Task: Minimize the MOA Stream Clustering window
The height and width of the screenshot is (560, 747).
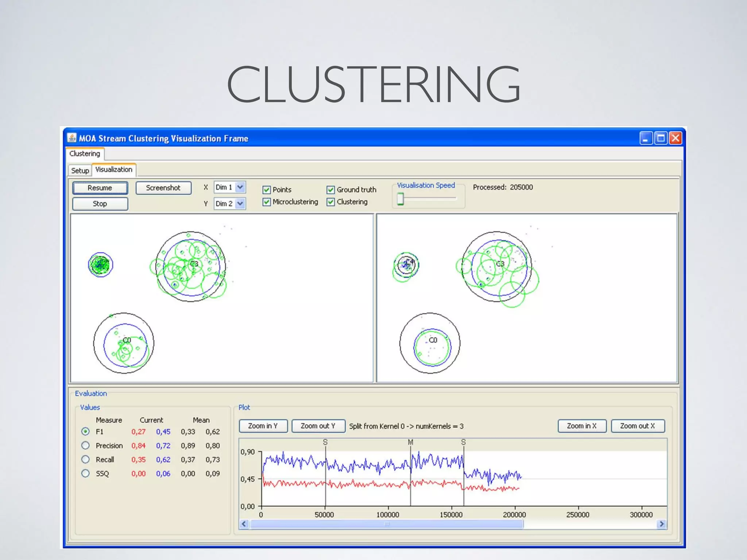Action: click(x=646, y=138)
